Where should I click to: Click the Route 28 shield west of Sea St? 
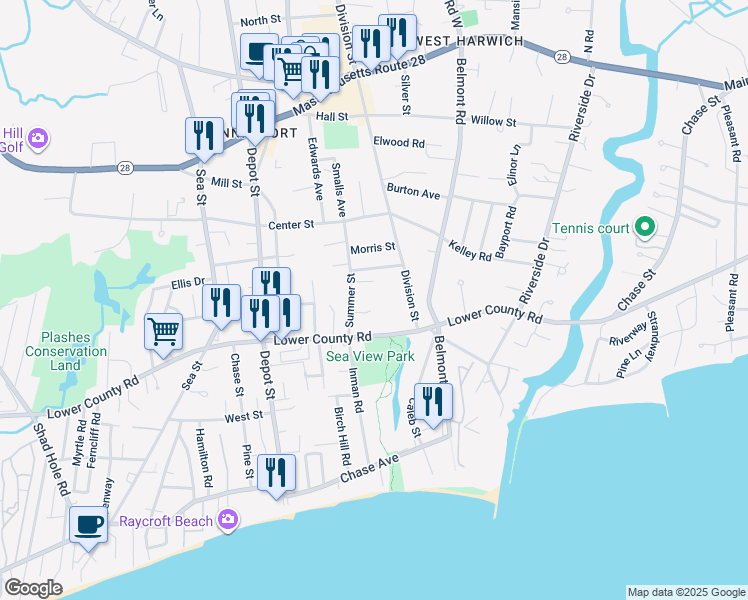click(125, 168)
